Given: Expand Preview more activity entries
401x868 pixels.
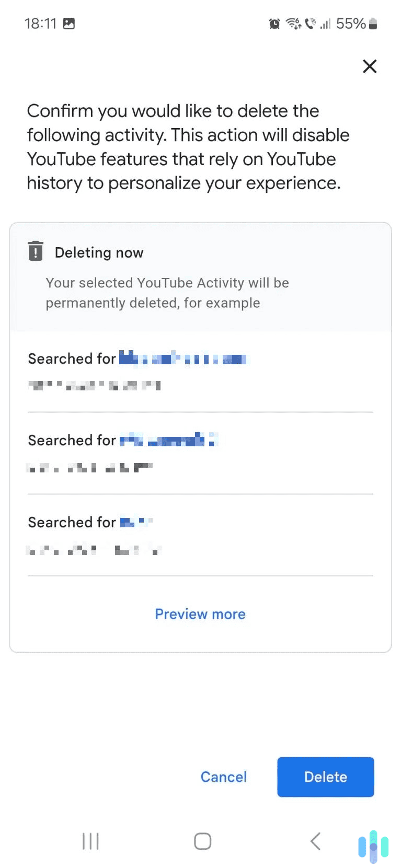Looking at the screenshot, I should pos(200,614).
